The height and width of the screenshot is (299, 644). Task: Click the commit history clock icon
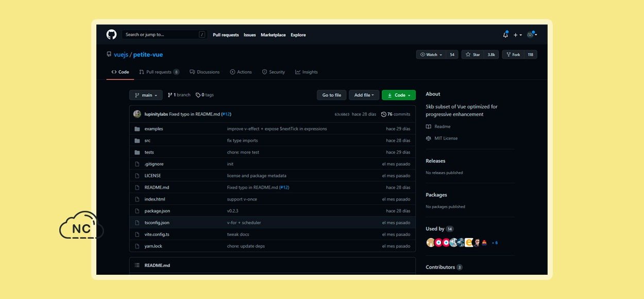[x=383, y=114]
